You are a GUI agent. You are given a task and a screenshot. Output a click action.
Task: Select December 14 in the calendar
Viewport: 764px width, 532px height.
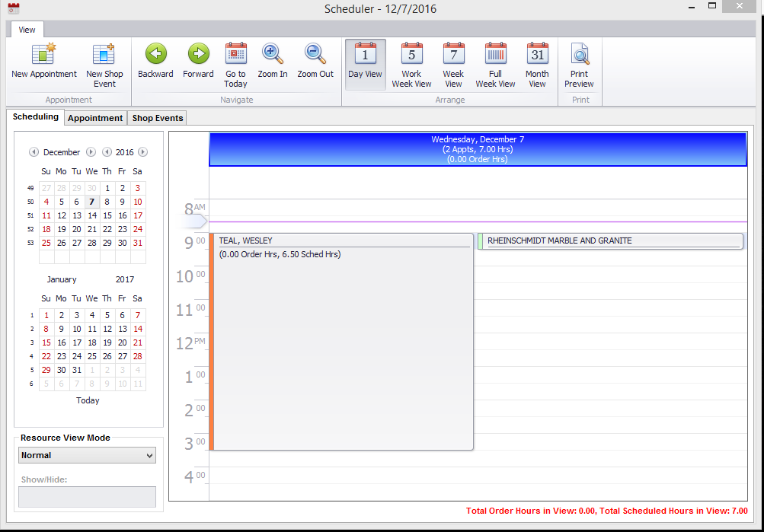coord(92,215)
